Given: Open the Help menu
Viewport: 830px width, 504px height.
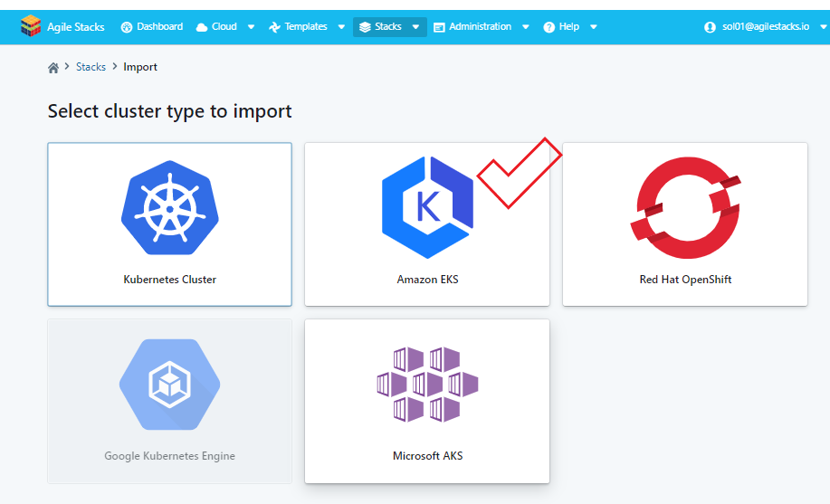Looking at the screenshot, I should pyautogui.click(x=570, y=26).
